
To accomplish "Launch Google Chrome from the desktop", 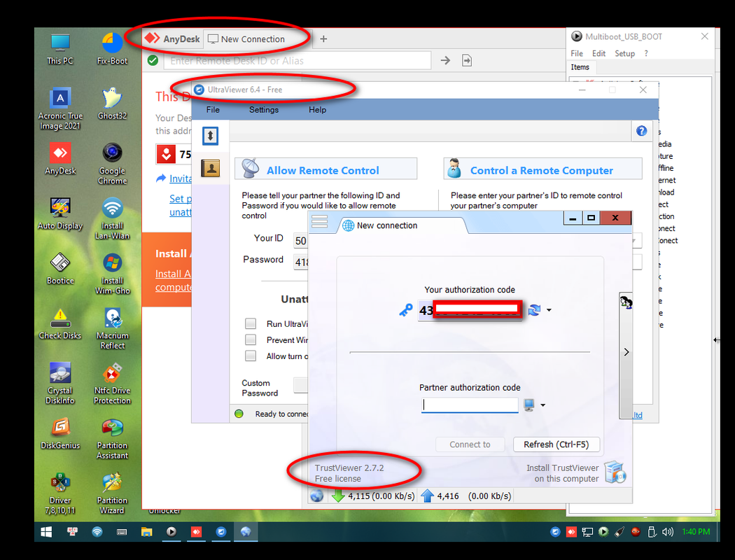I will pyautogui.click(x=112, y=164).
